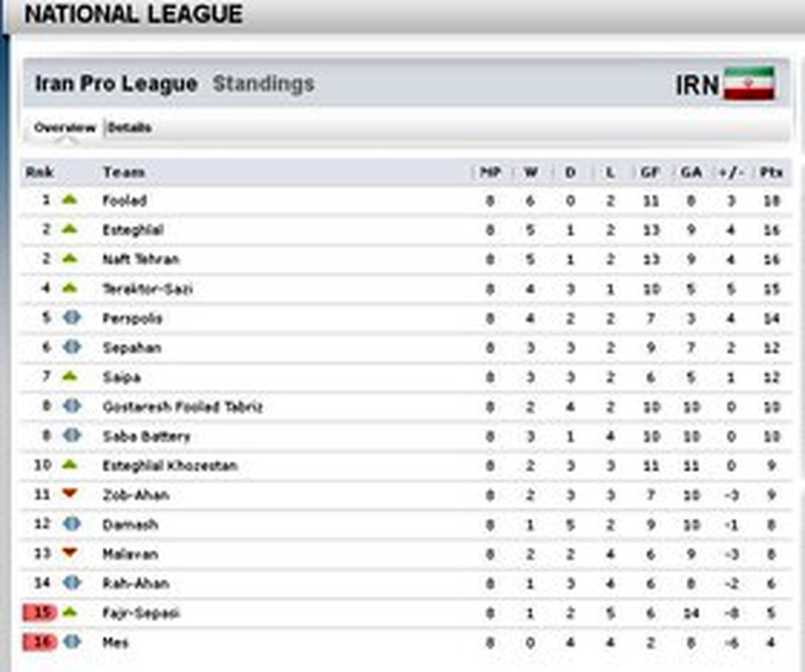This screenshot has width=805, height=672.
Task: Sort standings by GF column header
Action: point(649,172)
